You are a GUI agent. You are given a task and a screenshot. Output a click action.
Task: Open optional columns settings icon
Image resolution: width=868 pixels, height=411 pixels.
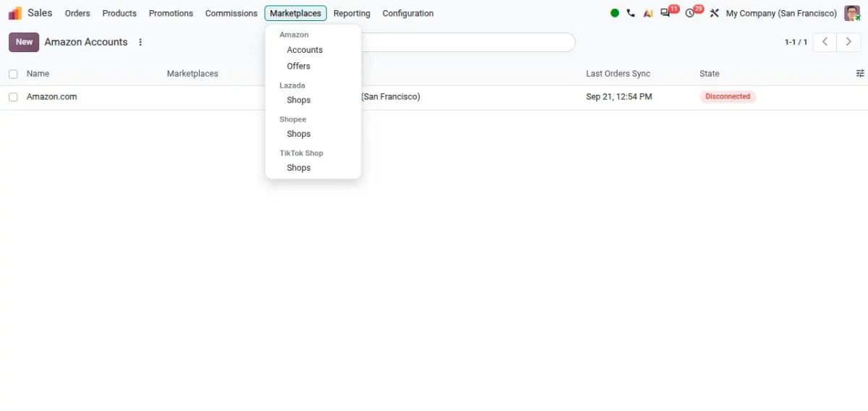[x=860, y=74]
